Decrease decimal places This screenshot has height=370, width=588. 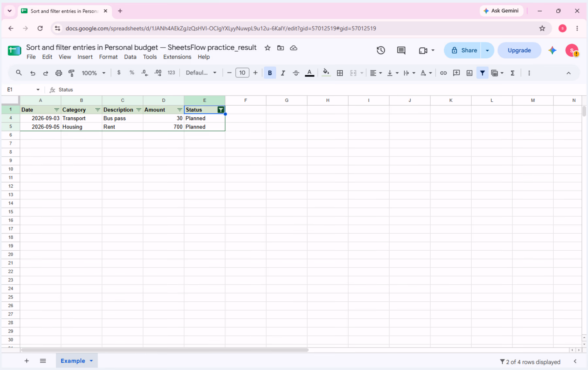coord(145,73)
